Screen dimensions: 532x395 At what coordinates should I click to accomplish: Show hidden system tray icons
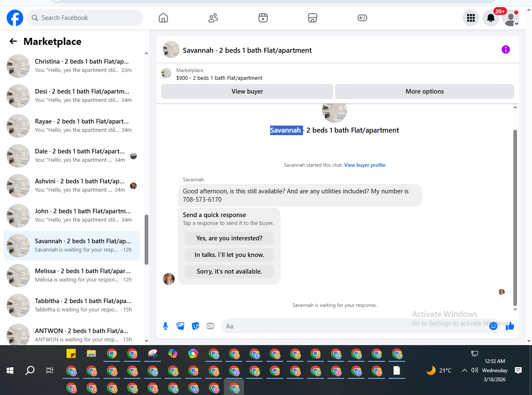[x=464, y=370]
